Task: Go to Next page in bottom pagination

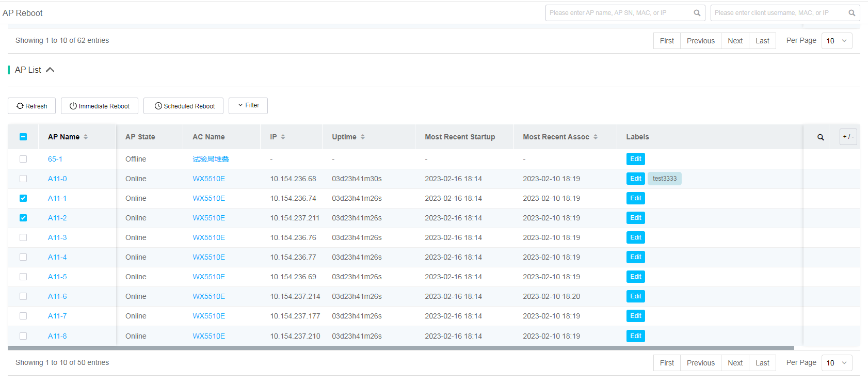Action: pyautogui.click(x=735, y=363)
